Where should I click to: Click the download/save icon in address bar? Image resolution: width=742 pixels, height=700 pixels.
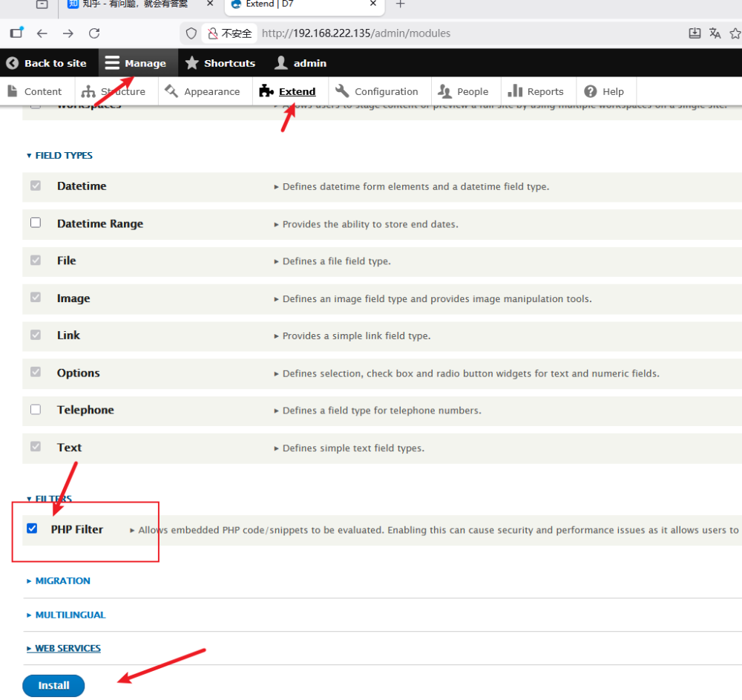click(695, 33)
